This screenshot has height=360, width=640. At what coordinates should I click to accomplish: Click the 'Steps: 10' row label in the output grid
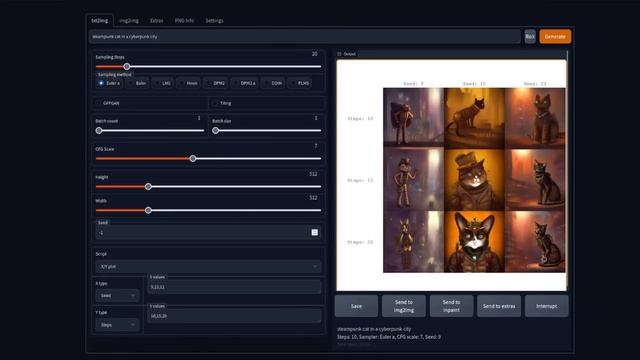(x=360, y=119)
